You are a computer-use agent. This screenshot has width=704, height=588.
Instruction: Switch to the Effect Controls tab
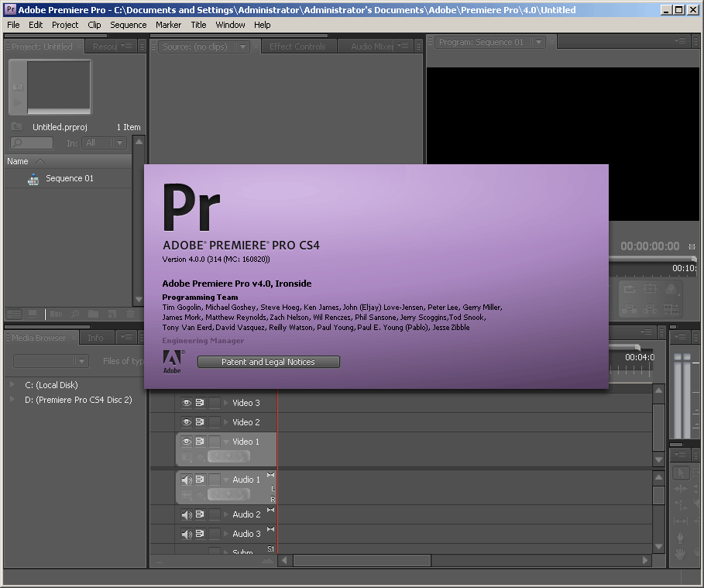(x=297, y=46)
